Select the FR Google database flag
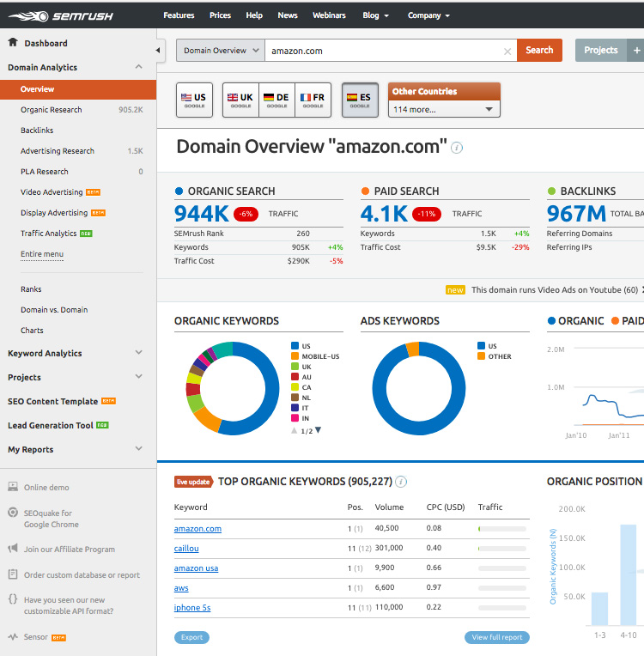 (x=313, y=100)
